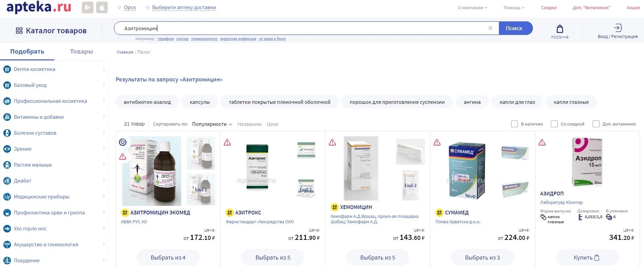Viewport: 644px width, 267px height.
Task: Click the терафлю example search link
Action: pyautogui.click(x=166, y=39)
